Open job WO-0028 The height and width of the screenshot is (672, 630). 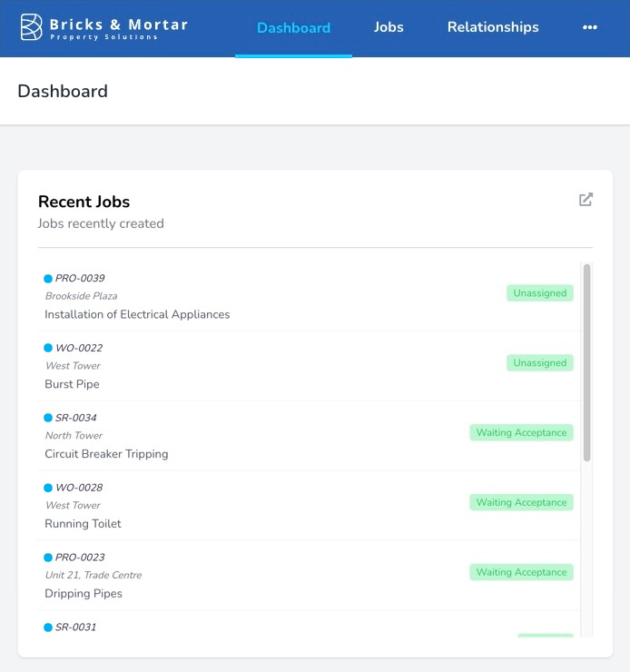pos(79,488)
